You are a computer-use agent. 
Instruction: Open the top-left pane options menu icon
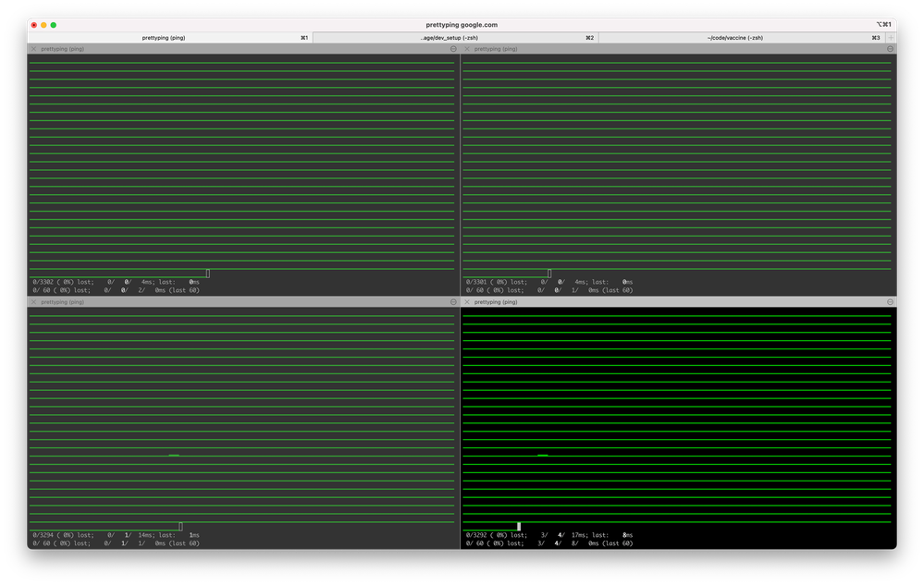[x=453, y=49]
